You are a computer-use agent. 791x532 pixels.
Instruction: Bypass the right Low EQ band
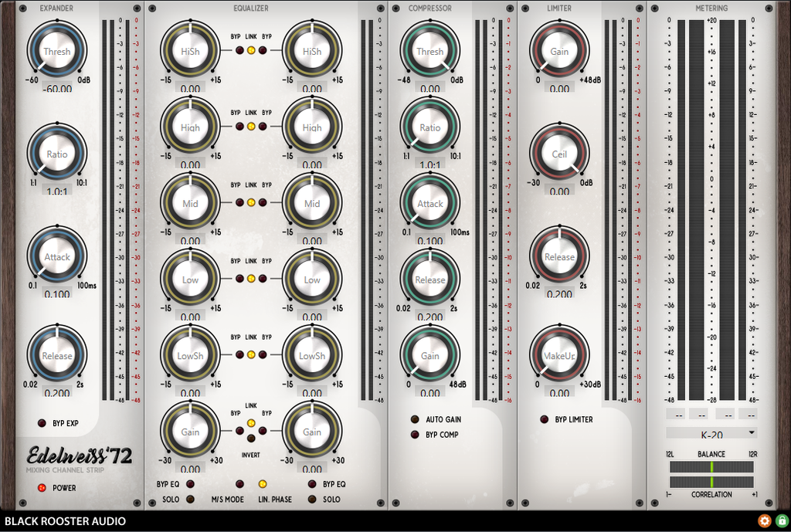(x=263, y=279)
